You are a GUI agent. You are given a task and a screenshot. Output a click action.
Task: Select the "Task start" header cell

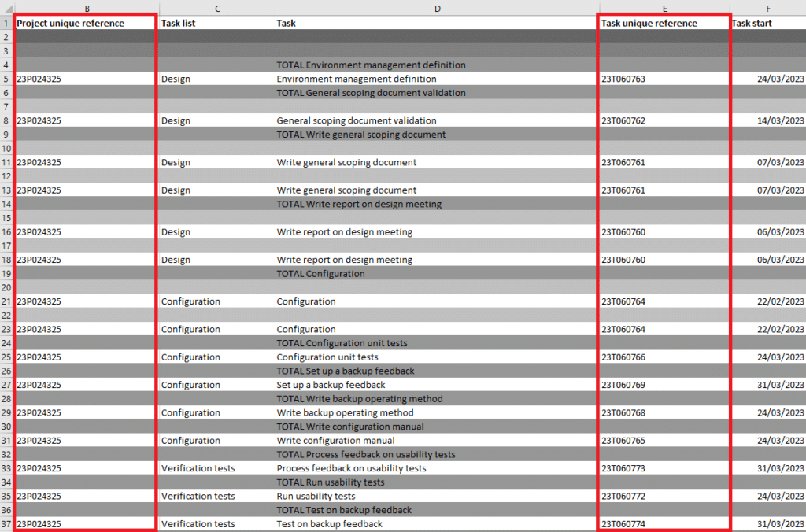tap(752, 24)
